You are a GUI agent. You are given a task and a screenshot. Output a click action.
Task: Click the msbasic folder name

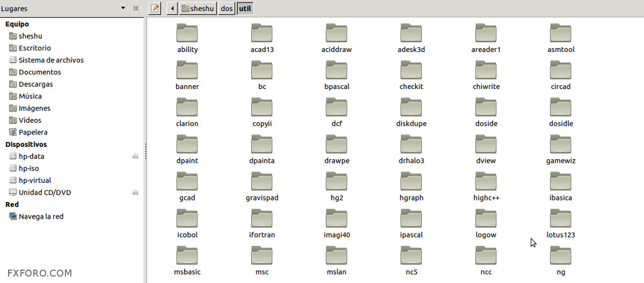187,272
